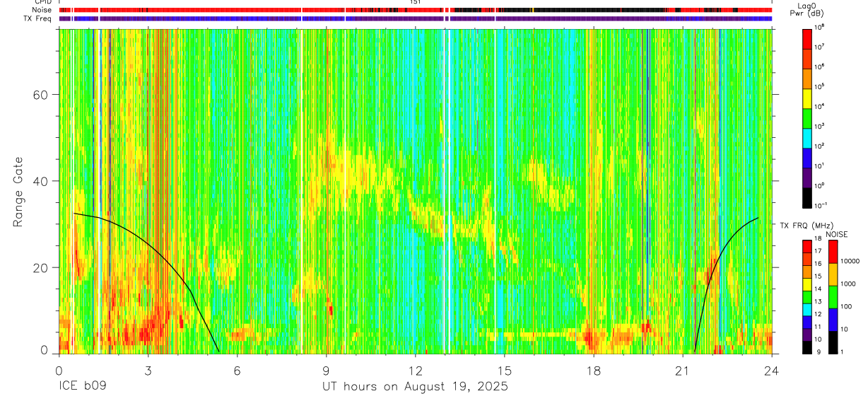Click the 'UT hours on August 19, 2025' label
The image size is (868, 401).
point(415,387)
